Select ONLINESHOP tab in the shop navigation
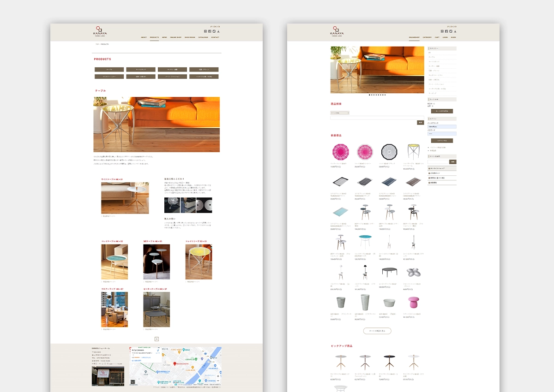 click(x=414, y=37)
